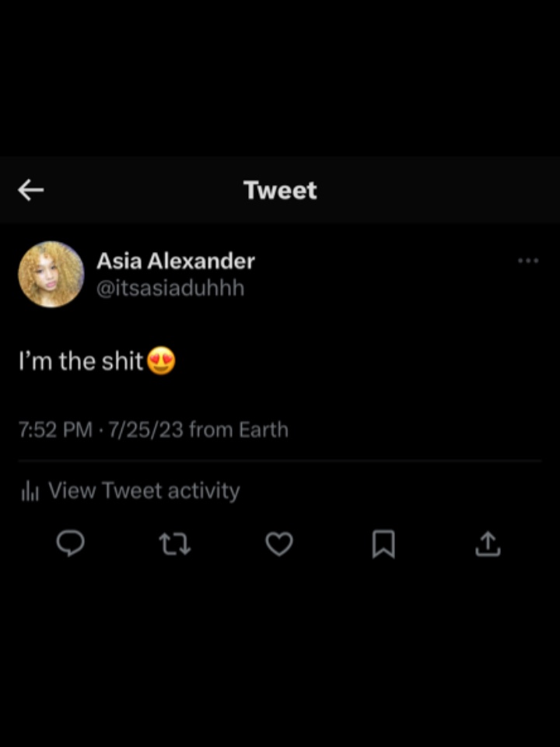This screenshot has width=560, height=747.
Task: Click the Asia Alexander display name
Action: [176, 261]
